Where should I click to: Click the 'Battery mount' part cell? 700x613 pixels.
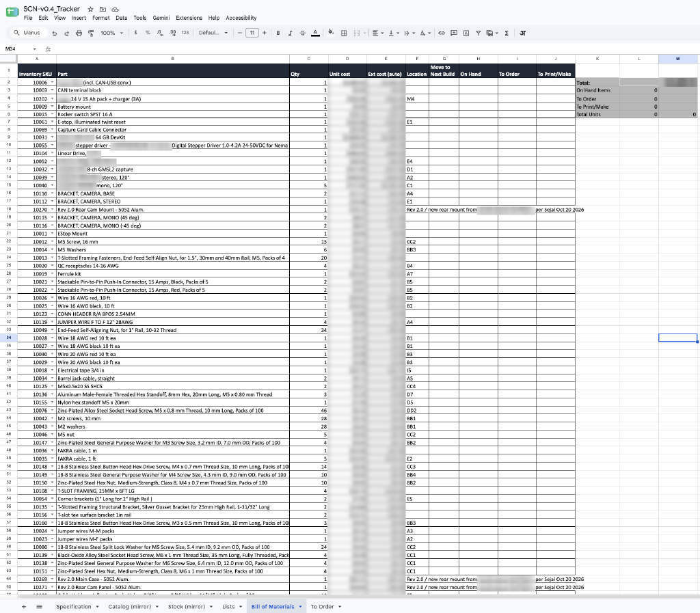(x=173, y=107)
